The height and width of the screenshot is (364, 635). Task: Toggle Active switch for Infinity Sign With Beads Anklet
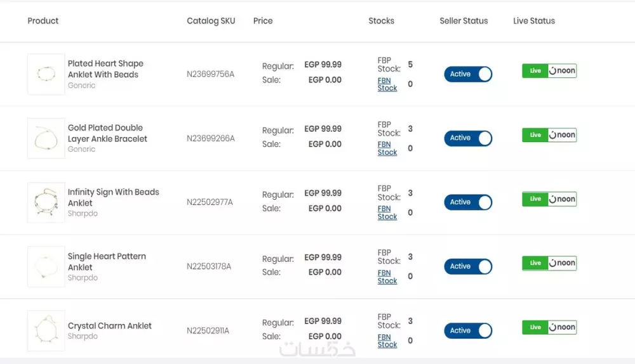pos(468,202)
